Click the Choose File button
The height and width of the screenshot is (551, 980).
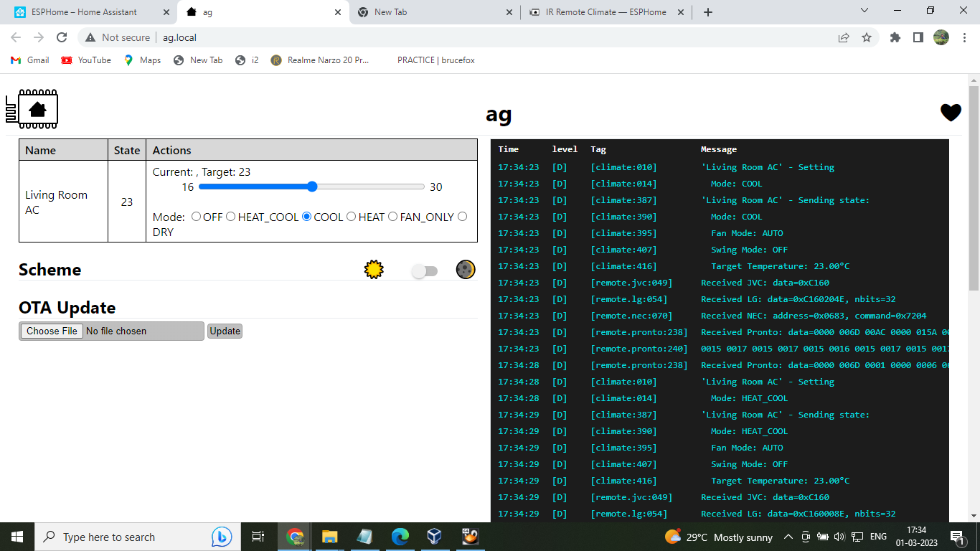pos(52,331)
